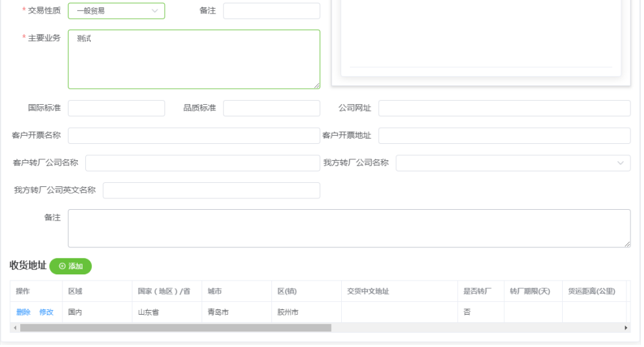This screenshot has height=347, width=644.
Task: Open the 交易性质 dropdown showing 一般贸易
Action: pyautogui.click(x=116, y=11)
